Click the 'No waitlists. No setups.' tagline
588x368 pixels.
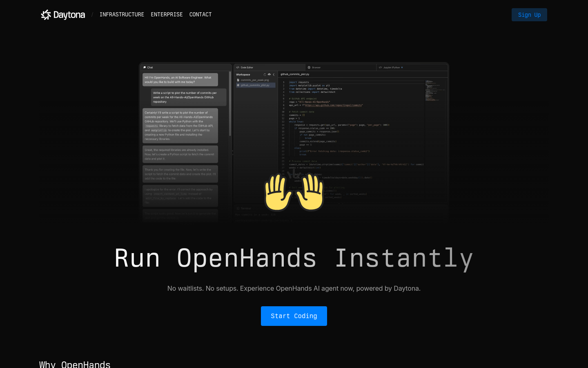coord(294,288)
